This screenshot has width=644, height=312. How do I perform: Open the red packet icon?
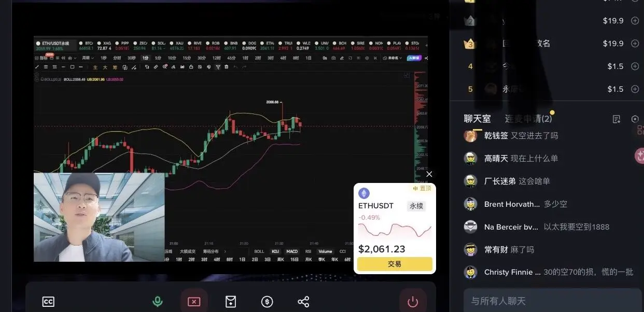pos(231,302)
